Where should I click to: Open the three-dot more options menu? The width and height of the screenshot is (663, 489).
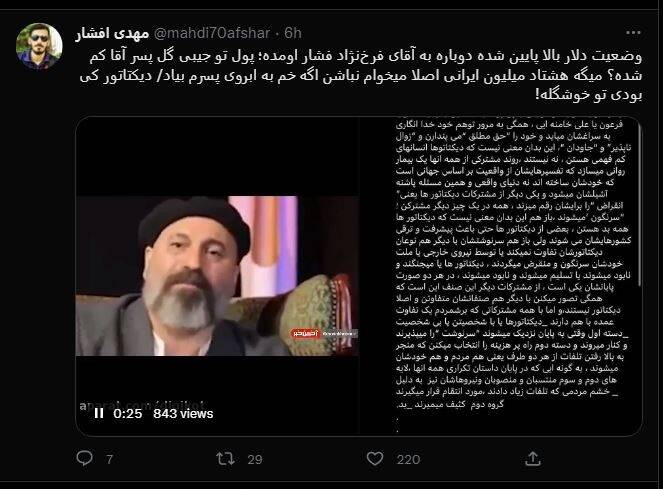(633, 33)
